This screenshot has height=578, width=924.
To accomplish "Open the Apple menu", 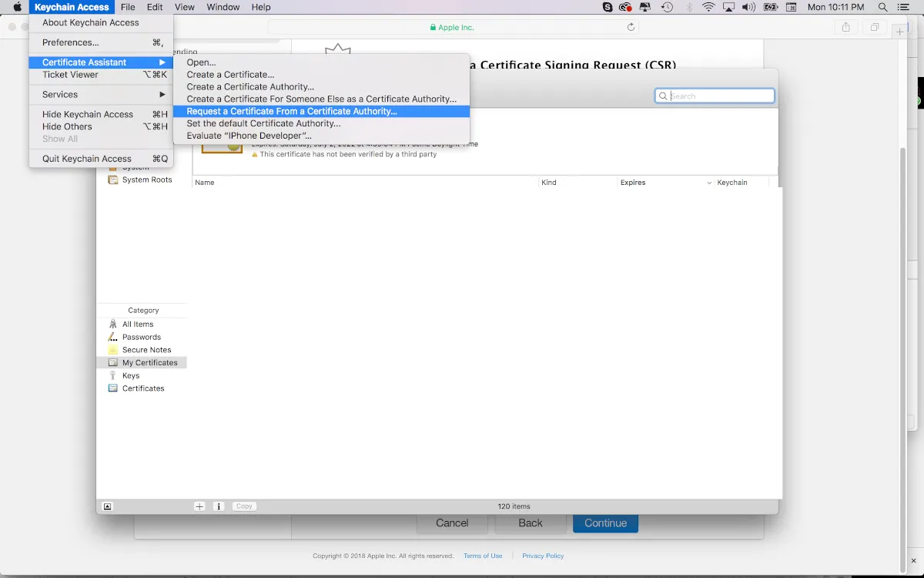I will point(18,7).
